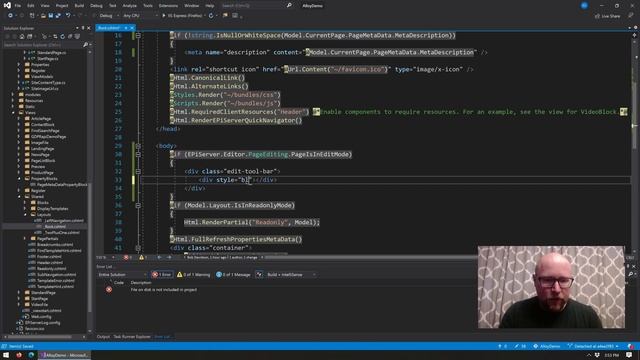Click Solution Explorer search magnifier icon
This screenshot has height=360, width=640.
point(85,44)
